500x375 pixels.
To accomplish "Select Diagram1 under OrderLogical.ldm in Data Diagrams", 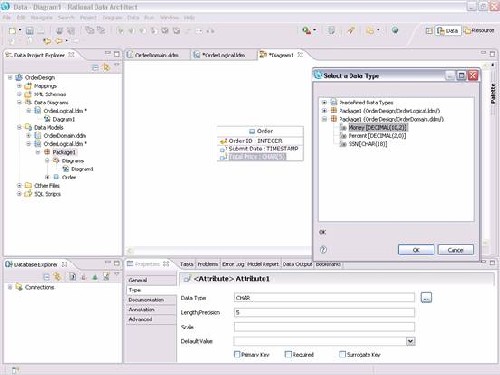I will (x=63, y=119).
